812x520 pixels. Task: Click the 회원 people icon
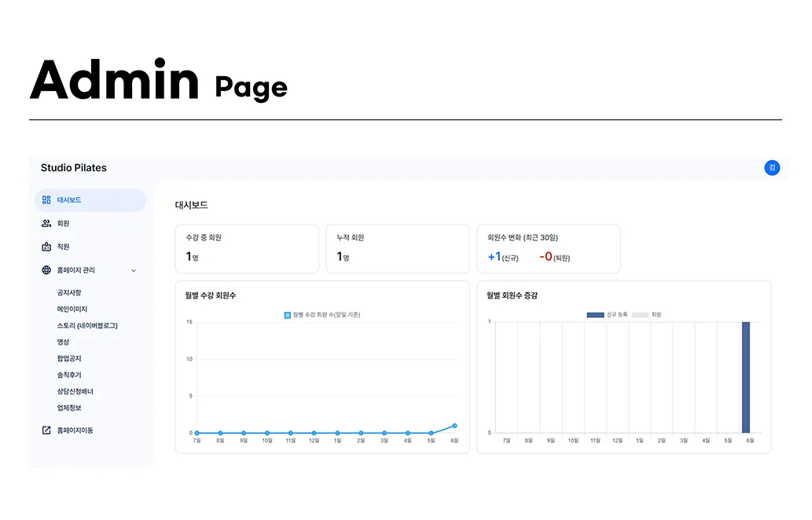click(46, 223)
